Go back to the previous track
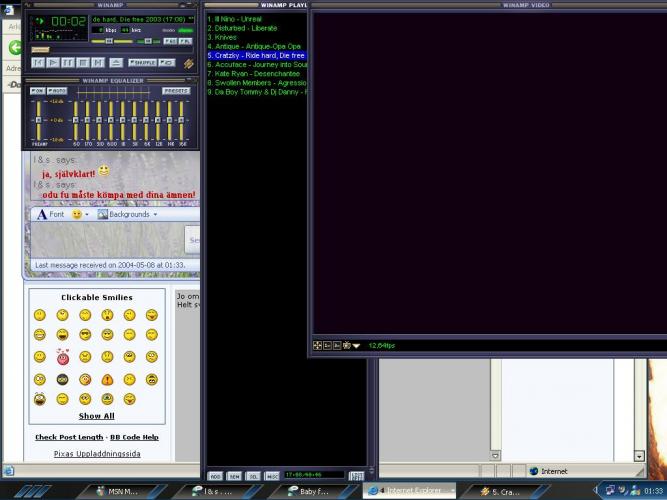The image size is (667, 500). coord(39,62)
